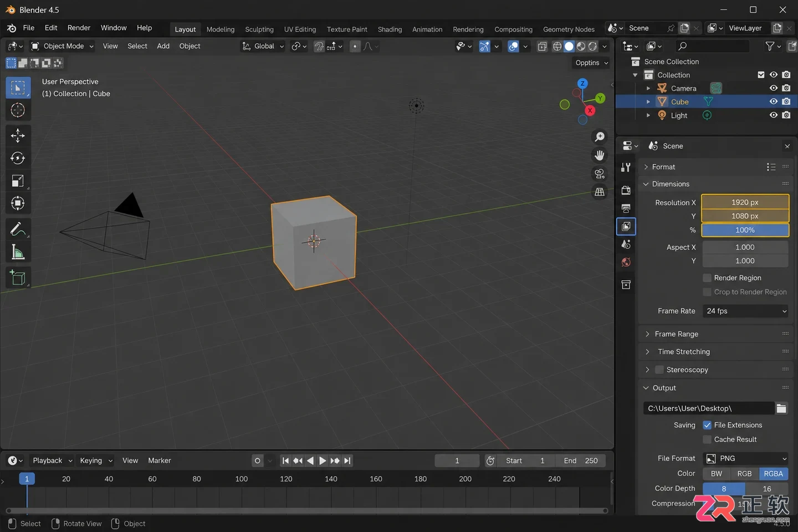Uncheck File Extensions checkbox
Image resolution: width=798 pixels, height=532 pixels.
[x=707, y=425]
